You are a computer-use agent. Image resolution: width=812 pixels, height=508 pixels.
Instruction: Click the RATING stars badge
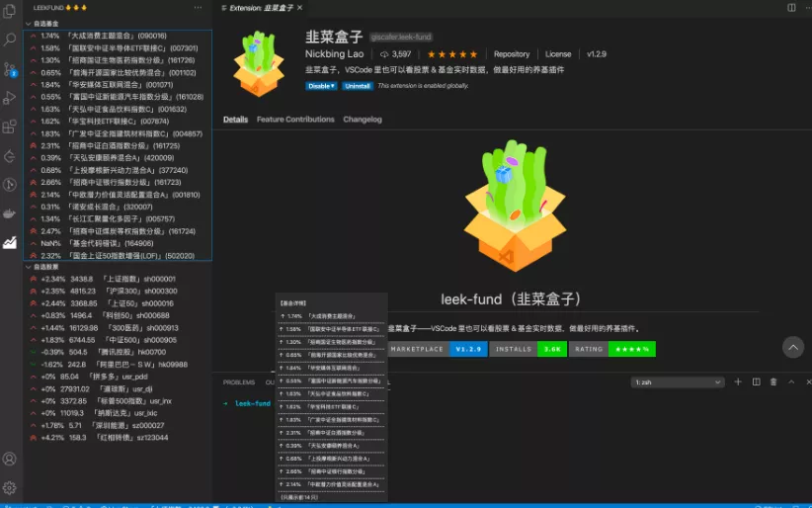tap(612, 349)
